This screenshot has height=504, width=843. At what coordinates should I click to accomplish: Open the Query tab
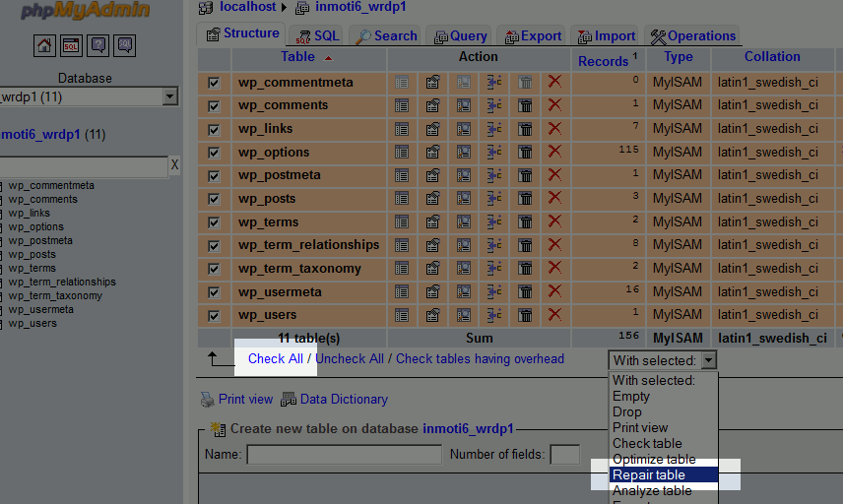(x=459, y=35)
